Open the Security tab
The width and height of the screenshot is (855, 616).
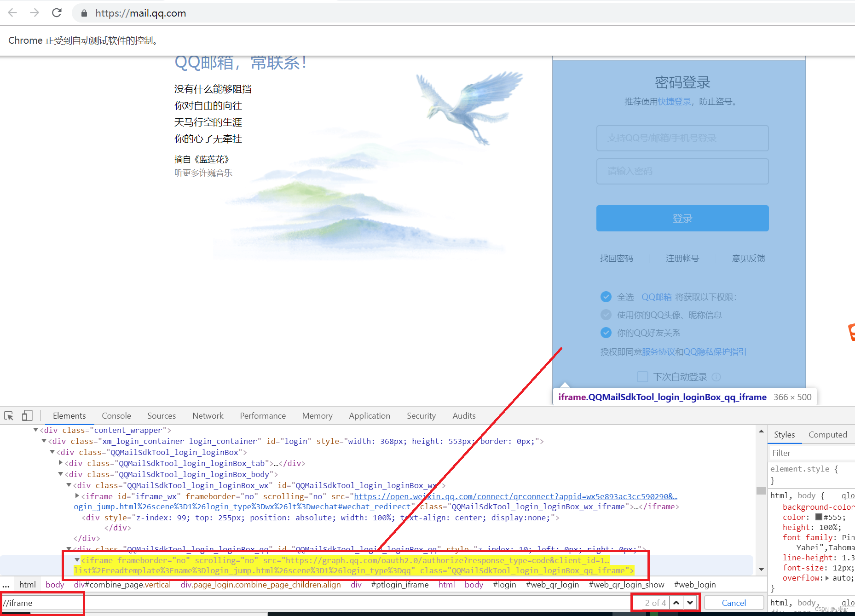pos(421,416)
